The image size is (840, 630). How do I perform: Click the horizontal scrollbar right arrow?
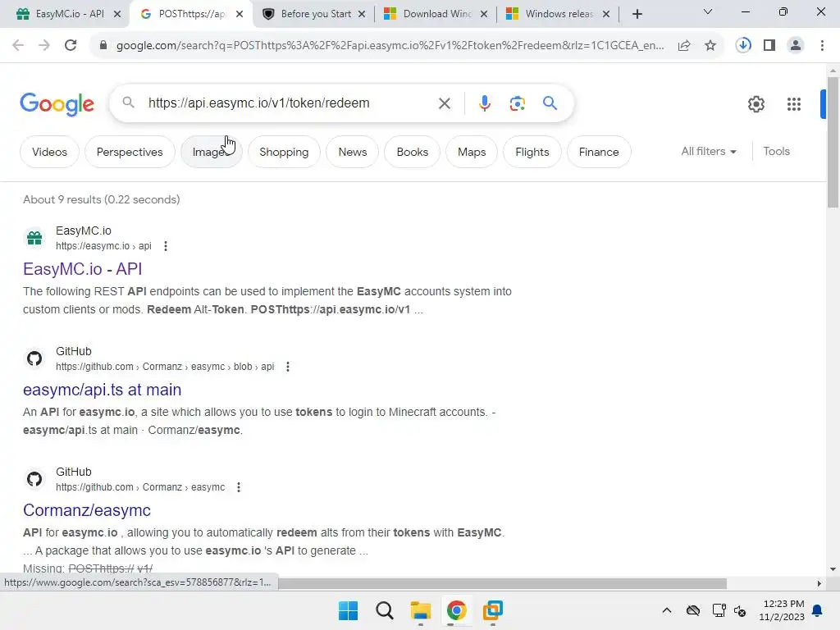tap(819, 583)
